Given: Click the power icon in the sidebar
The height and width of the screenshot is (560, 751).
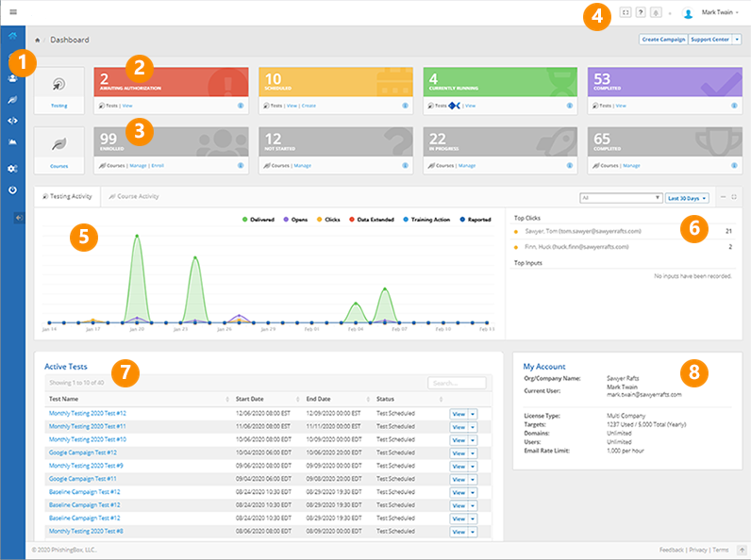Looking at the screenshot, I should [x=12, y=189].
